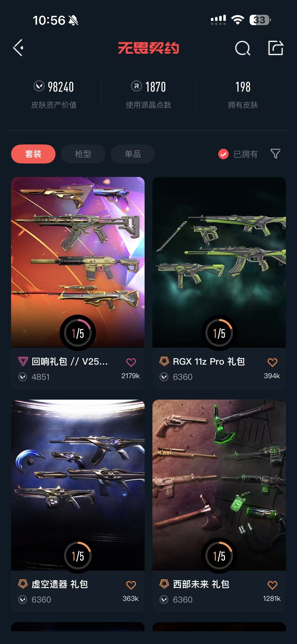Tap the back arrow icon
297x644 pixels.
click(18, 48)
